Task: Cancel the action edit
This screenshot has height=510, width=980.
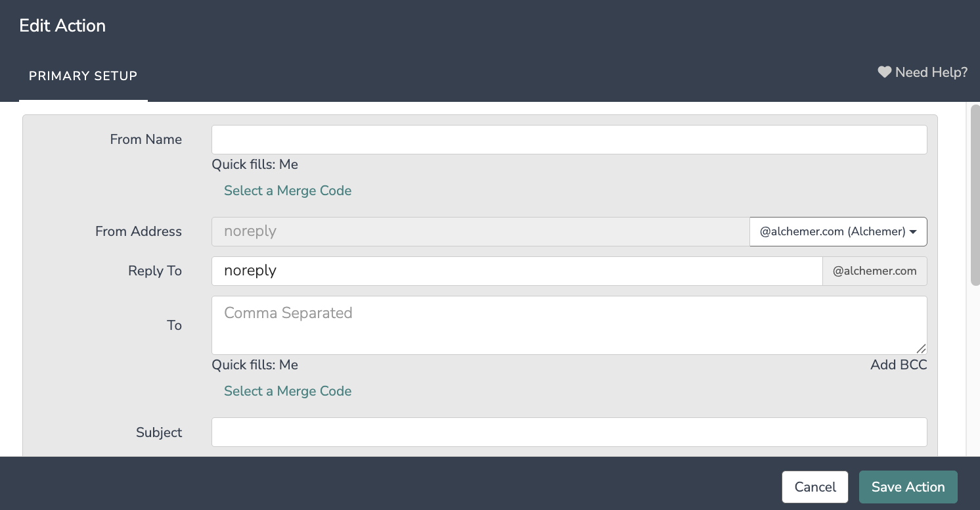Action: 815,487
